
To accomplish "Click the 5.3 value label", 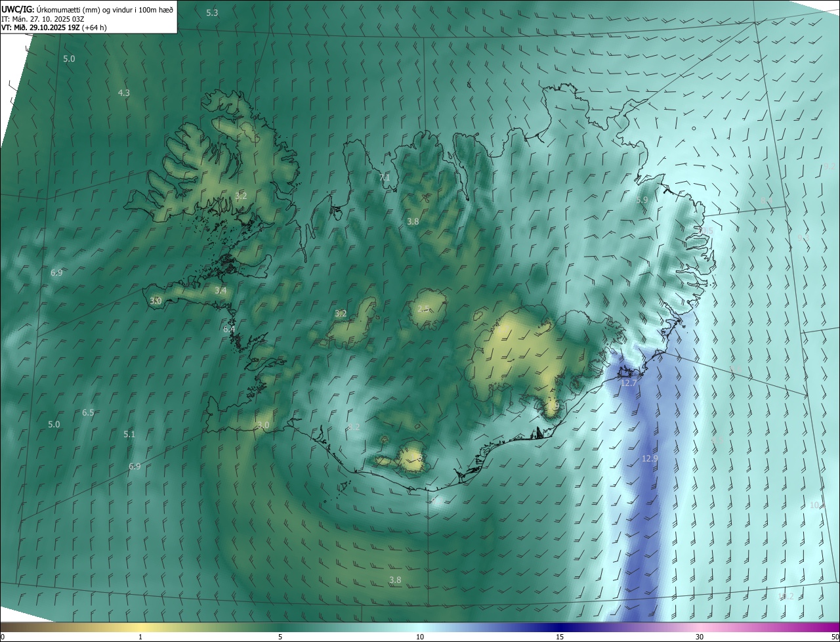I will pyautogui.click(x=212, y=13).
